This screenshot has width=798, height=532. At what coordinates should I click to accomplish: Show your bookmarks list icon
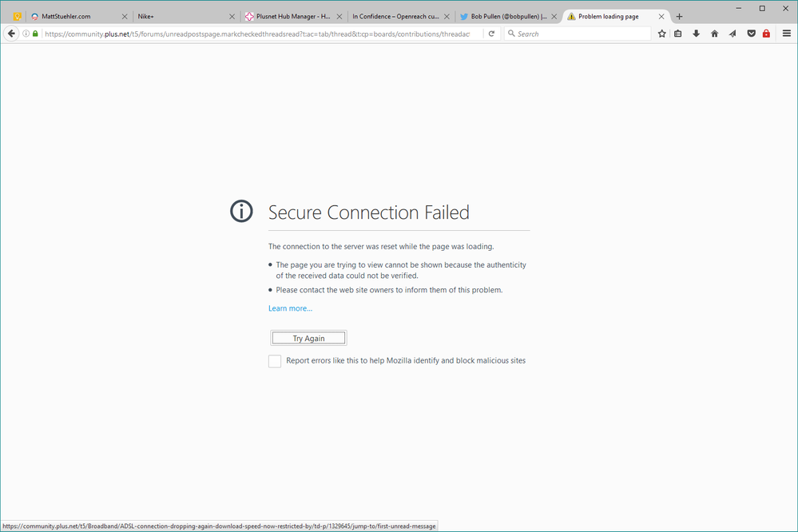(678, 34)
